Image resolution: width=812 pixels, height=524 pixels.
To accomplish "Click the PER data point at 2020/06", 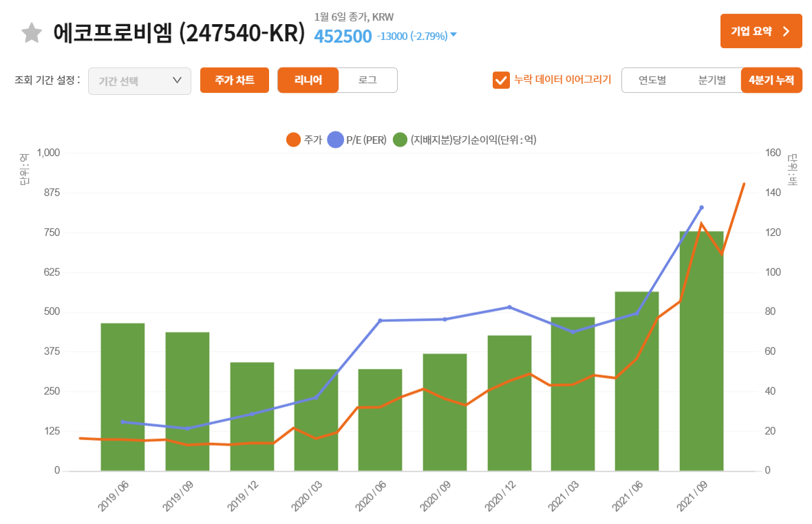I will pyautogui.click(x=380, y=320).
